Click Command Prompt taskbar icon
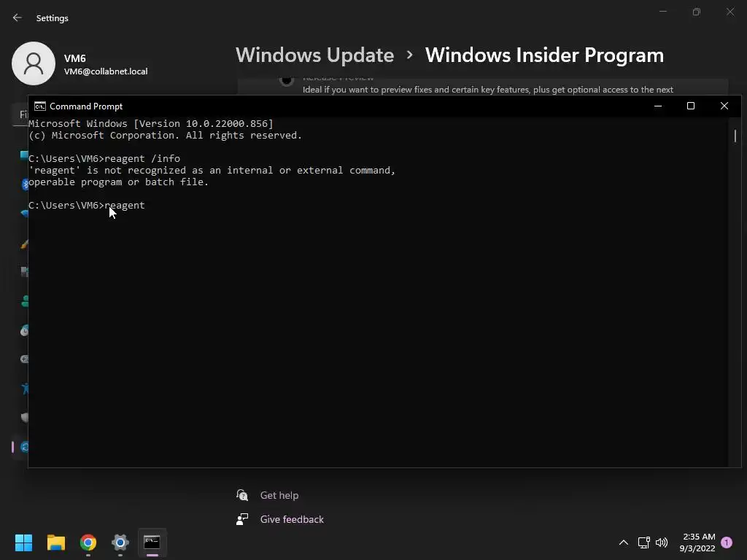Image resolution: width=747 pixels, height=560 pixels. pyautogui.click(x=152, y=542)
